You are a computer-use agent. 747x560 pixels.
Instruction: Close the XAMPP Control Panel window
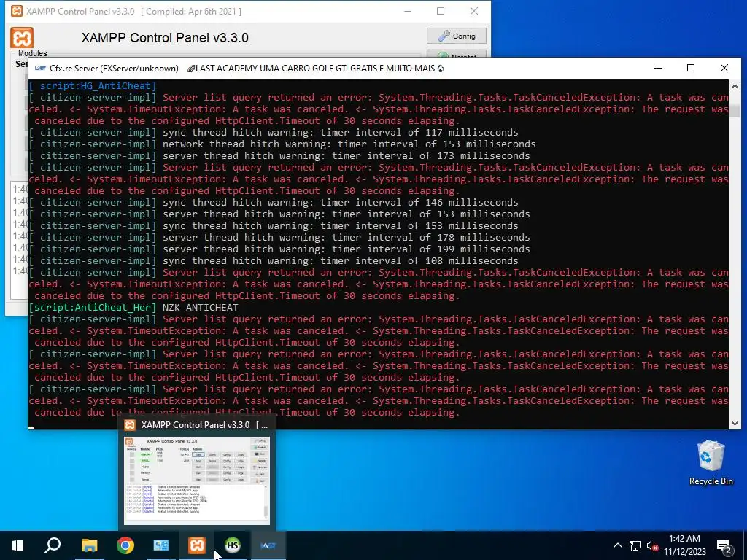[x=474, y=11]
